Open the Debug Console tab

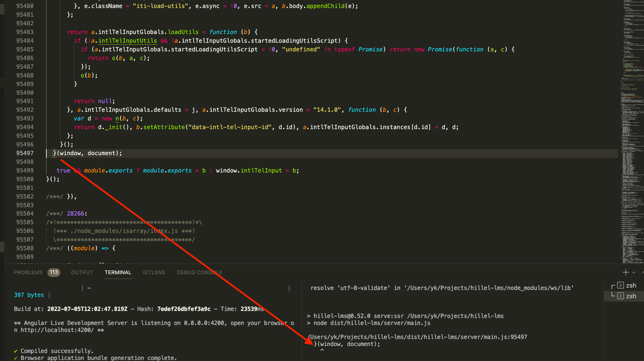click(199, 272)
